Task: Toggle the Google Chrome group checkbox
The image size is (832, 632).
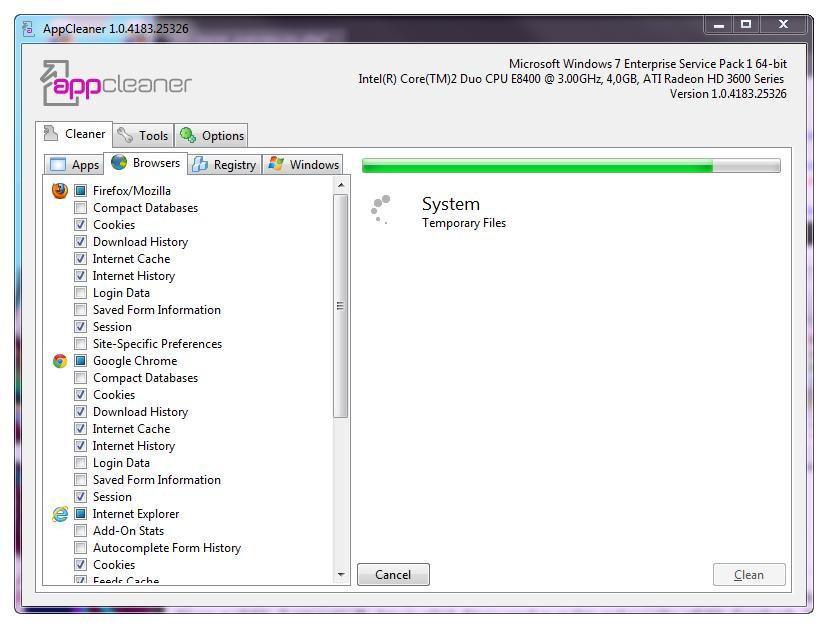Action: point(80,361)
